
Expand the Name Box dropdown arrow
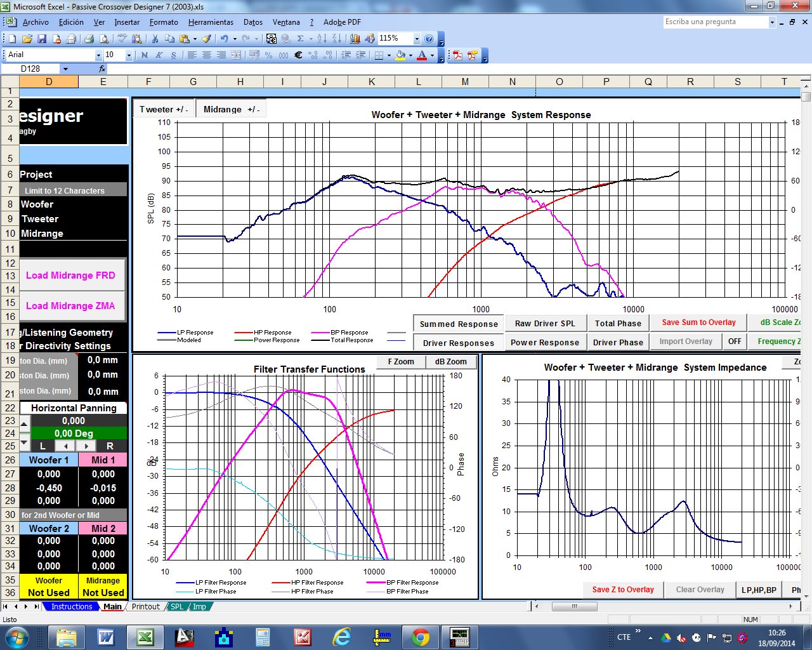65,69
